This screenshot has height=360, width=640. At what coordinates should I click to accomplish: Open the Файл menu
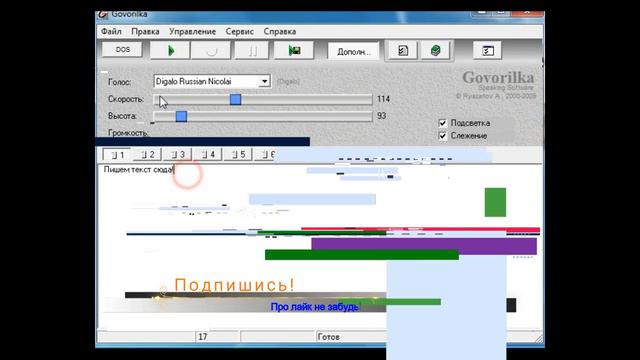click(111, 31)
